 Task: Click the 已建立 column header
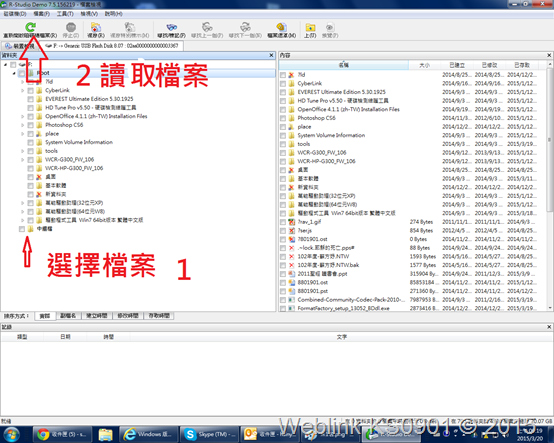[x=457, y=65]
